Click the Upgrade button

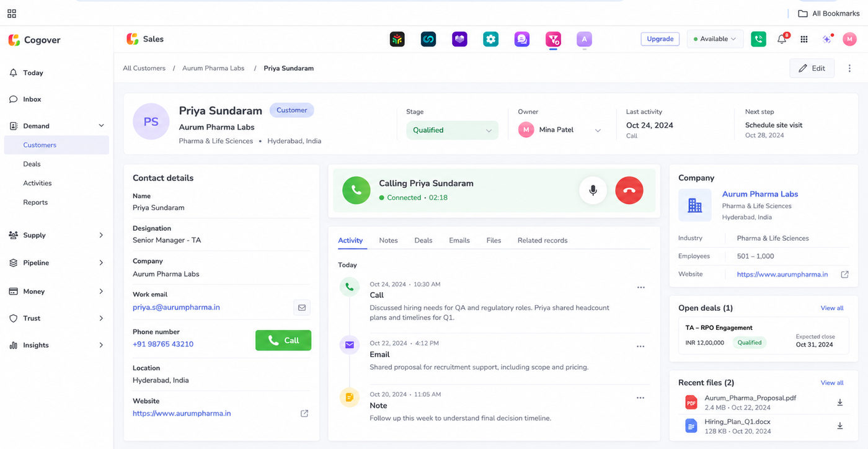coord(660,39)
